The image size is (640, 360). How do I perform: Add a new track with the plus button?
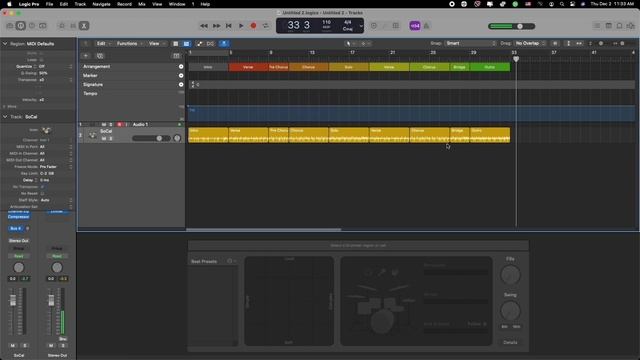pos(86,56)
